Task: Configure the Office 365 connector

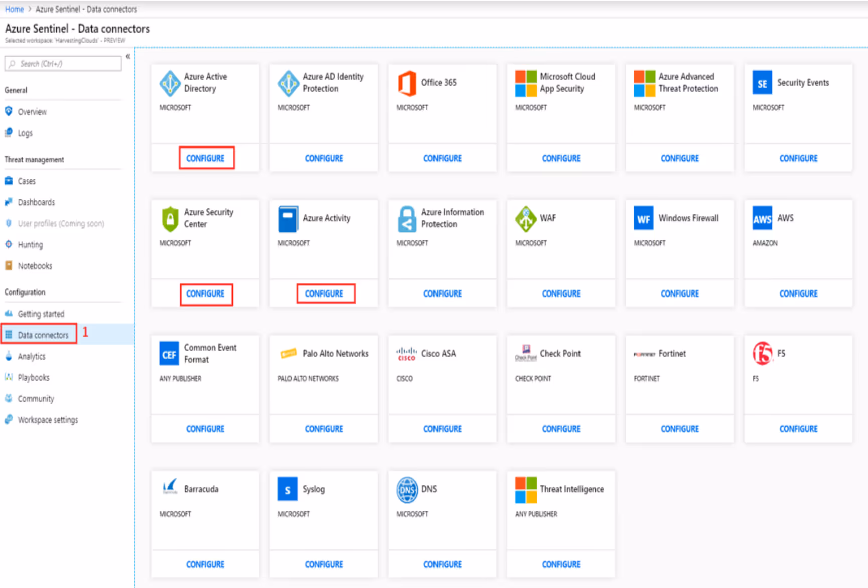Action: click(x=443, y=158)
